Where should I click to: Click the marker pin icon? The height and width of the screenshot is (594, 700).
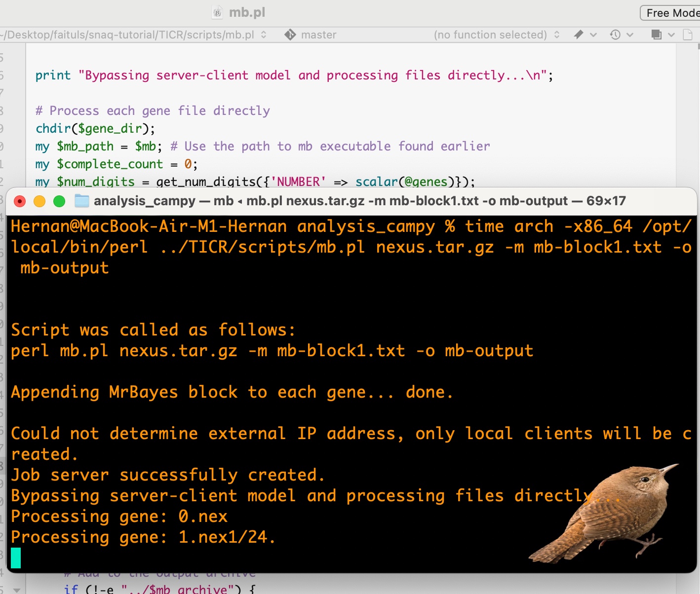579,35
